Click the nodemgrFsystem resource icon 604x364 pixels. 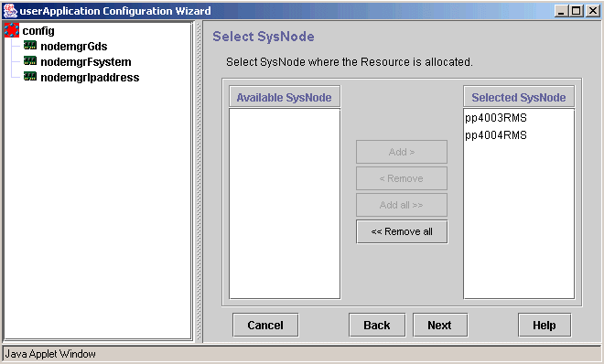point(30,60)
